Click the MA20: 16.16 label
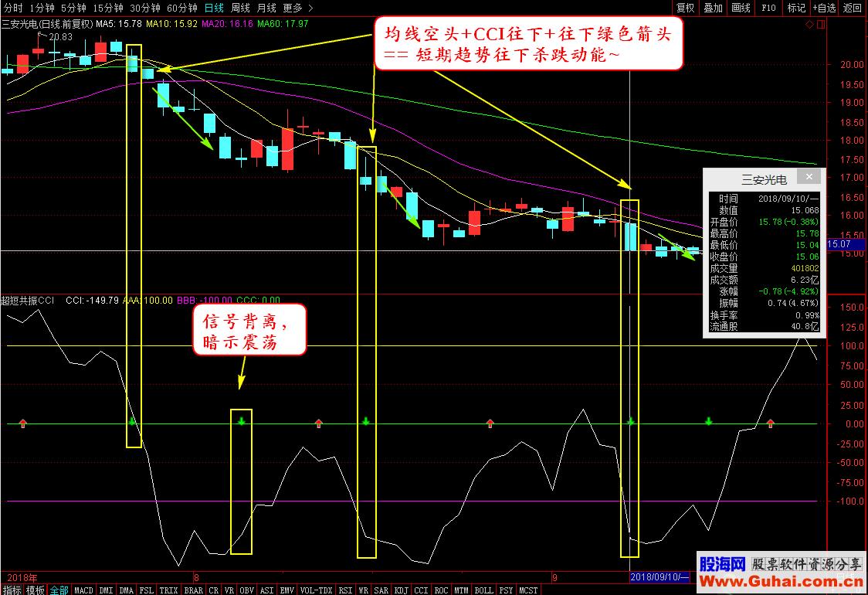The width and height of the screenshot is (868, 595). click(x=227, y=24)
